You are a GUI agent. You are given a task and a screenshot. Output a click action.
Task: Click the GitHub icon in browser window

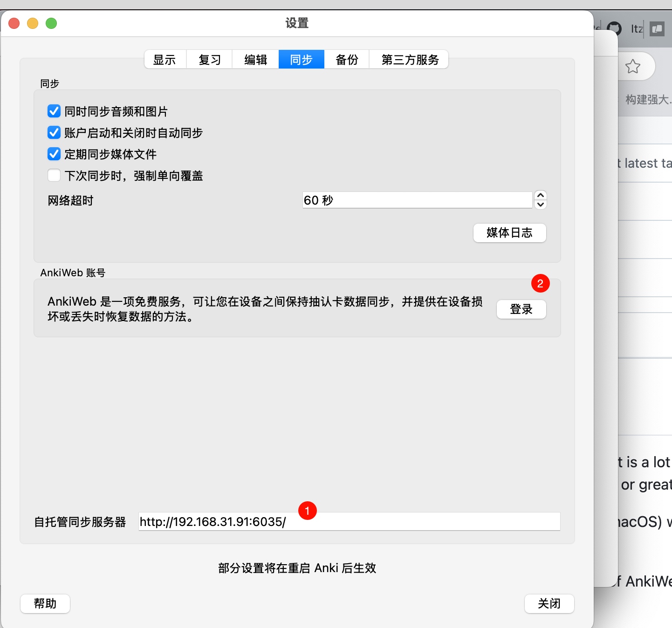click(x=614, y=29)
